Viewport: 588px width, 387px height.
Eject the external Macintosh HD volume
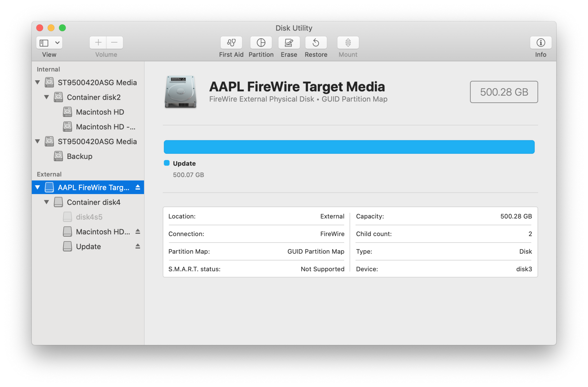(x=138, y=231)
